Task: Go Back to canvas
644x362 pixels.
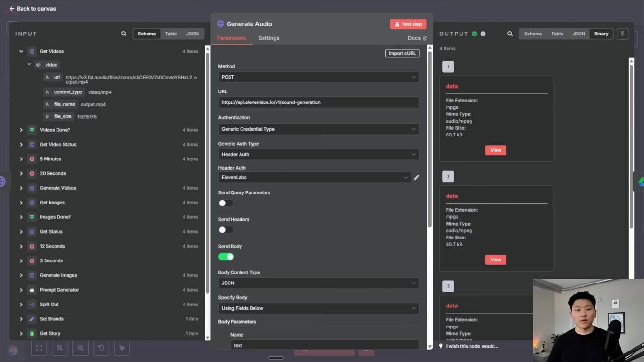Action: (x=33, y=9)
